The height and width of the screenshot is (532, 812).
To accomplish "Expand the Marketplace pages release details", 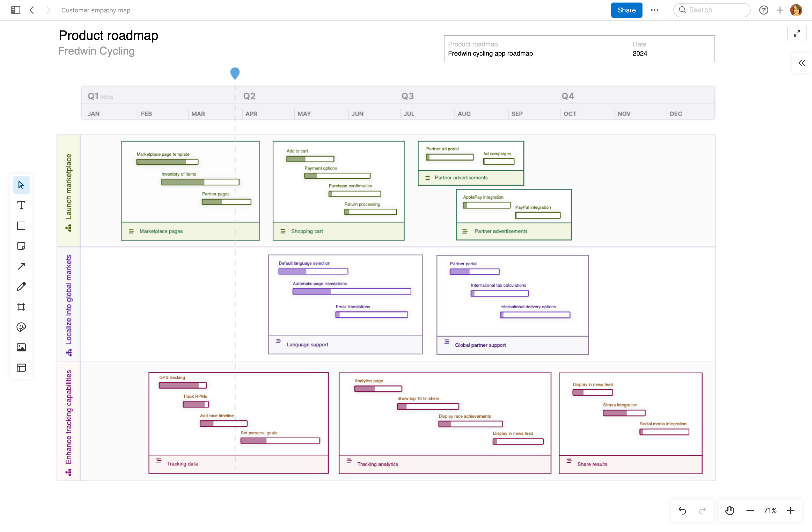I will pos(132,231).
